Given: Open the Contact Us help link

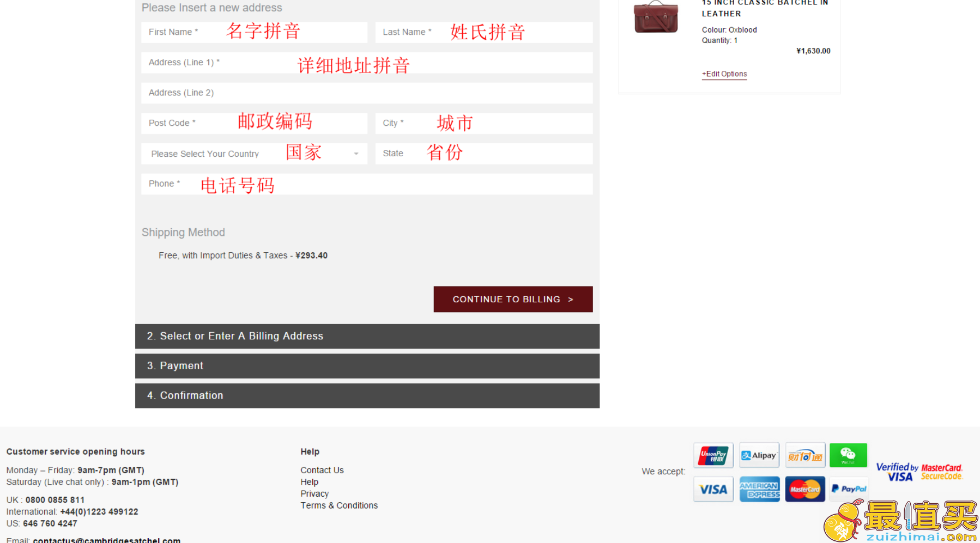Looking at the screenshot, I should [322, 470].
